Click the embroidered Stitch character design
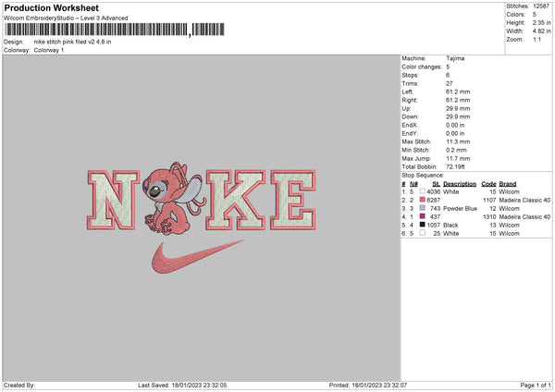555x392 pixels. click(174, 198)
